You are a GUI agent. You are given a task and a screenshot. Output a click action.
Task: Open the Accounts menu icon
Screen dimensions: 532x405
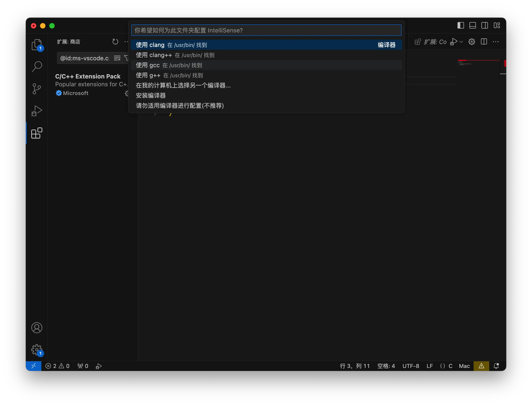point(37,327)
